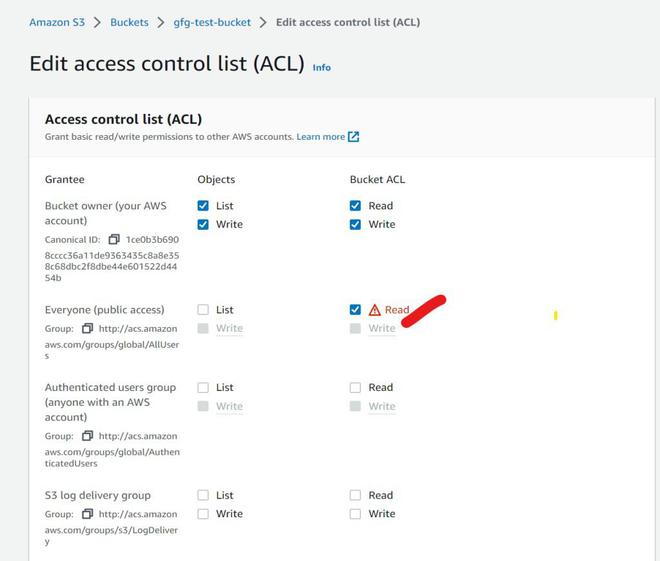The height and width of the screenshot is (561, 660).
Task: Open the Info link beside the page title
Action: click(x=321, y=68)
